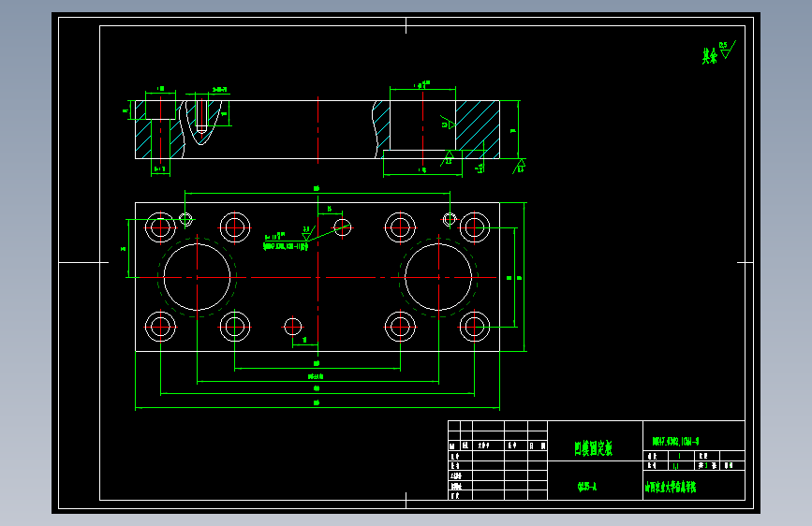Select the roughness symbol inside the section view bore

tap(448, 124)
